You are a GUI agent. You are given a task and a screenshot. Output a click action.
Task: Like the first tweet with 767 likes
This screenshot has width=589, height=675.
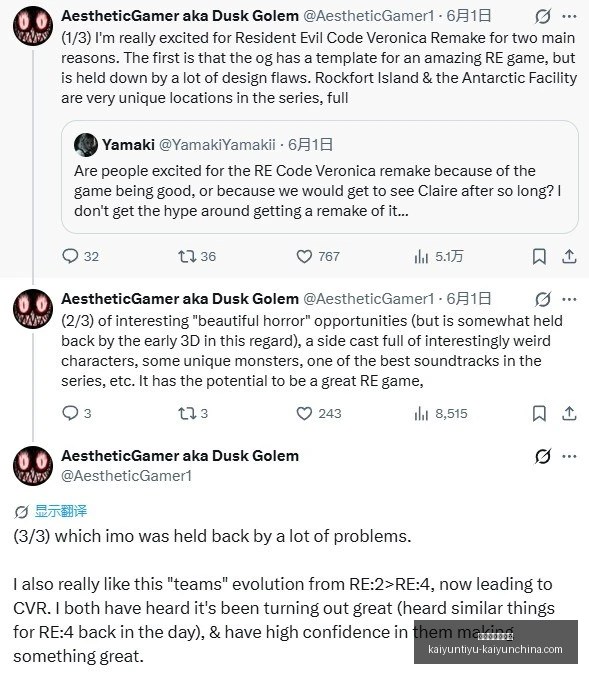tap(318, 257)
